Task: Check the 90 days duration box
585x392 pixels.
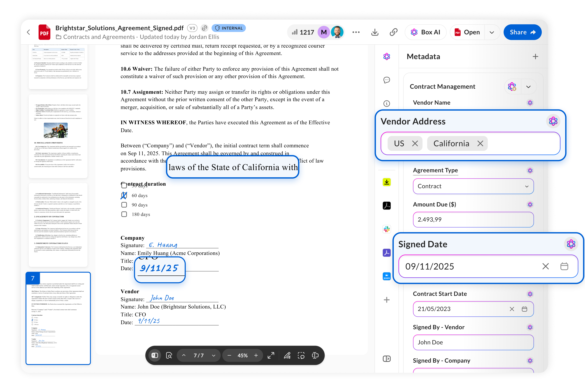Action: coord(124,205)
